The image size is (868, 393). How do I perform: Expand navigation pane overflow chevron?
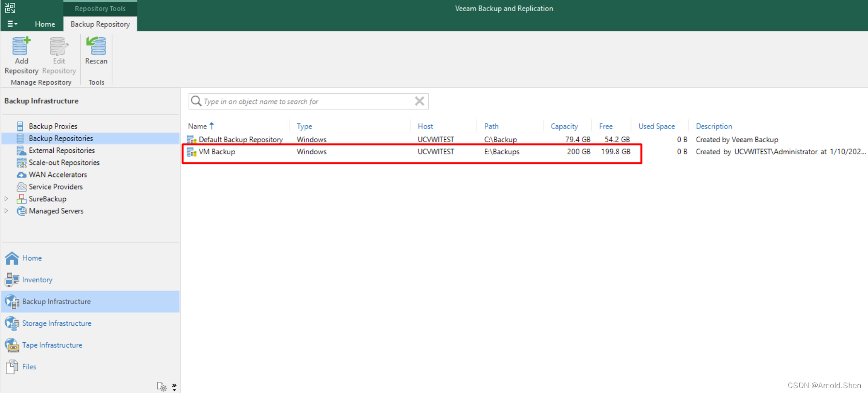(x=174, y=387)
